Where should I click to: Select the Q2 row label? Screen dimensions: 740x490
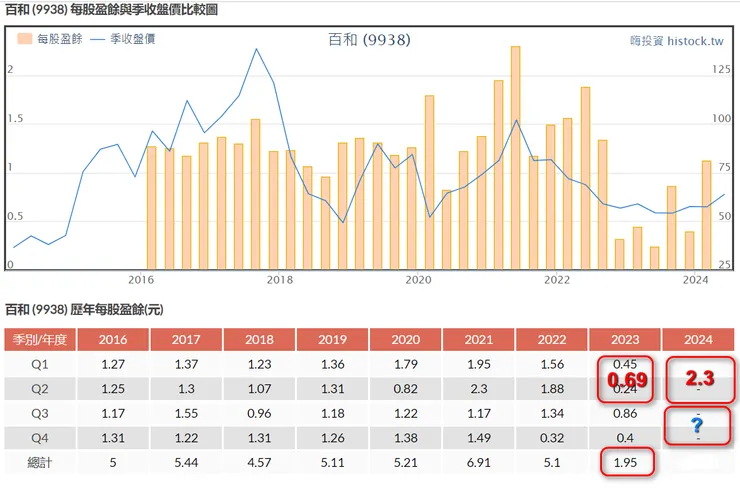coord(40,389)
